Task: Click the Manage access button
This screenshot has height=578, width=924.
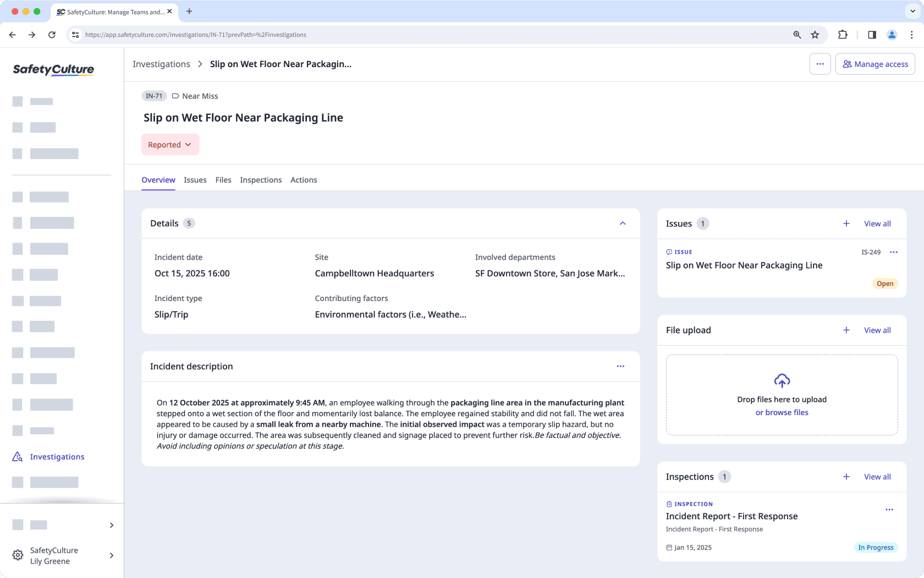Action: click(x=875, y=64)
